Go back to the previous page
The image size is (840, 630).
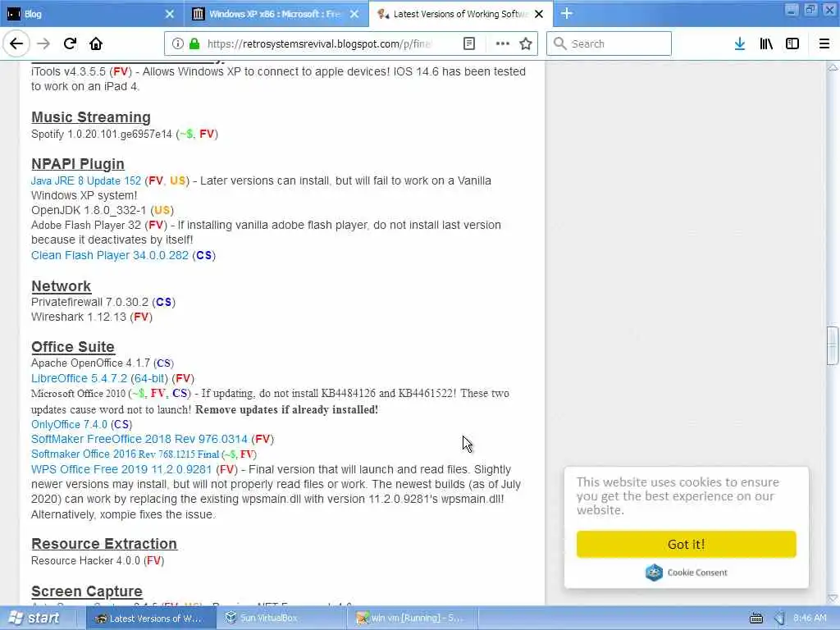[x=16, y=43]
